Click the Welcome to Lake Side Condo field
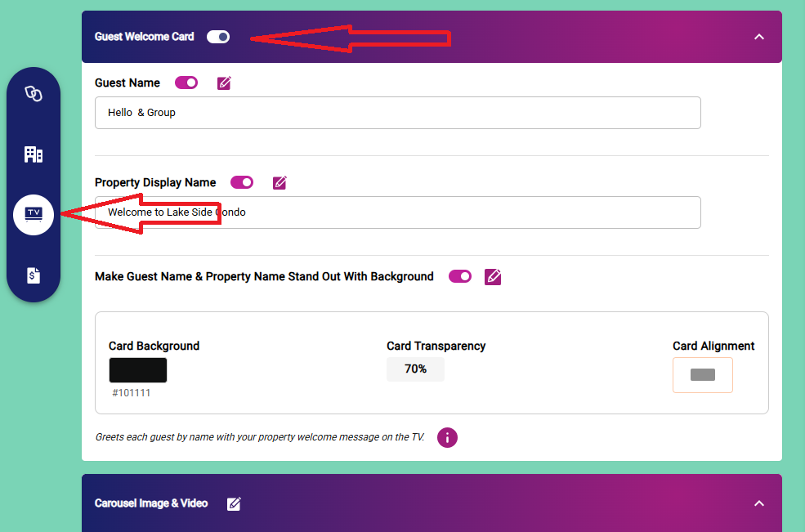The height and width of the screenshot is (532, 805). pyautogui.click(x=398, y=212)
